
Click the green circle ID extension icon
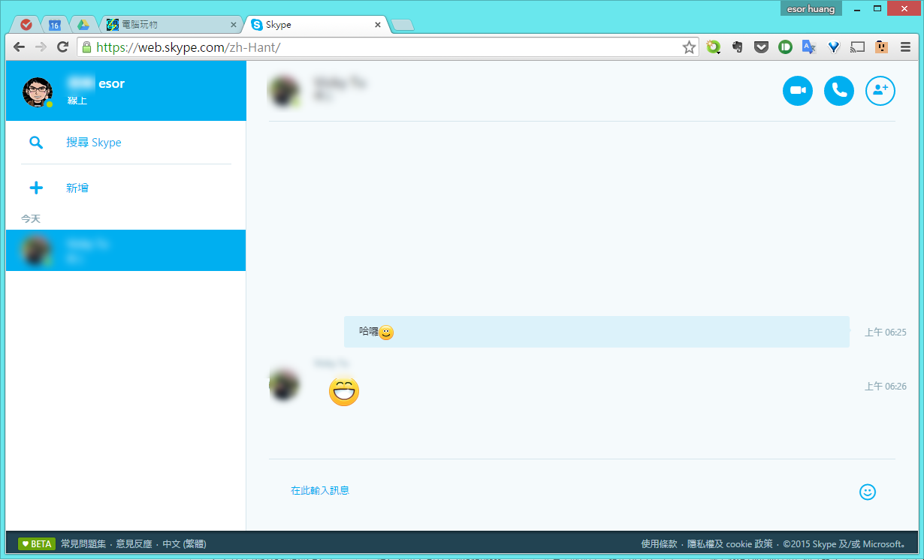[x=785, y=47]
